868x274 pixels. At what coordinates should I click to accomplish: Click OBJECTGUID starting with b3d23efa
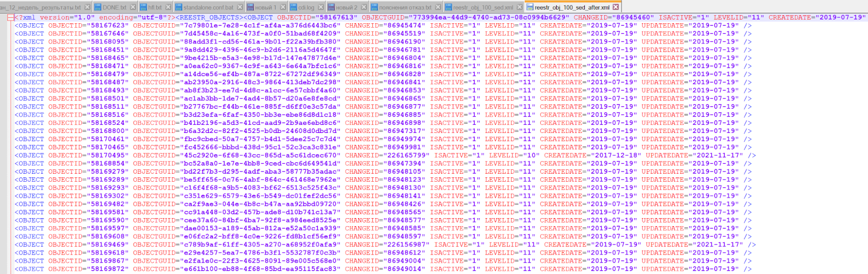pos(260,115)
